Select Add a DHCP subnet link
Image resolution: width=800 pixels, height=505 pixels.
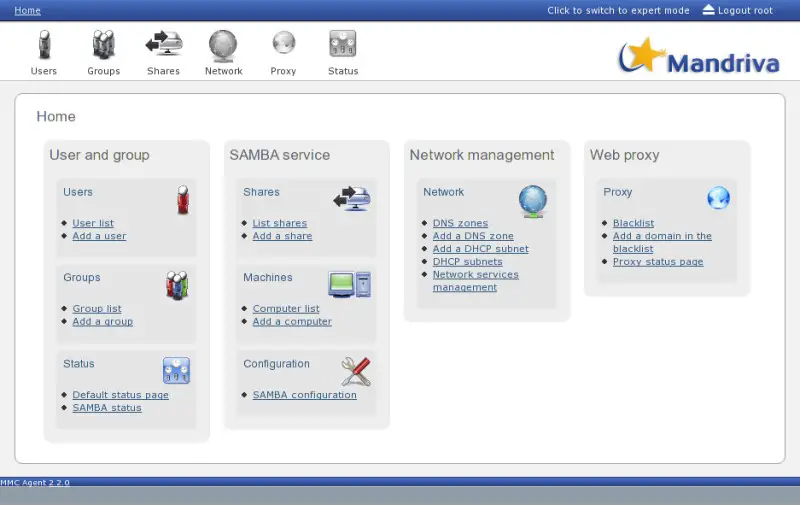(481, 248)
